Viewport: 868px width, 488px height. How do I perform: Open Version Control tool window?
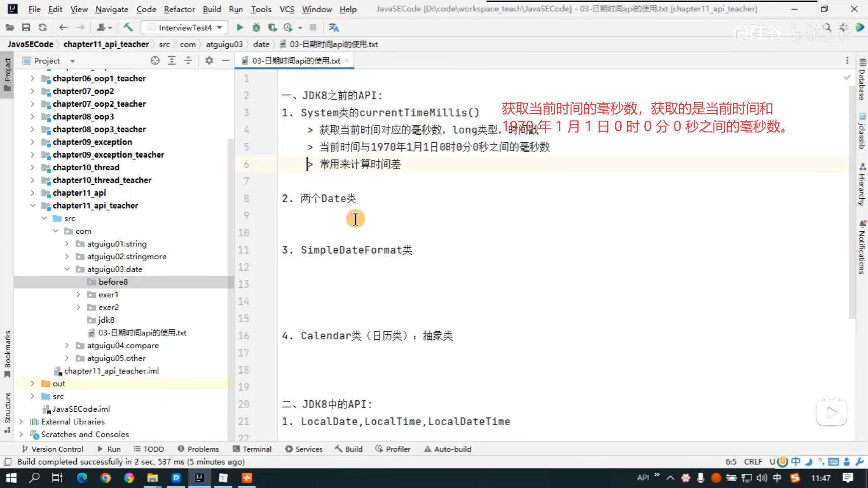52,449
